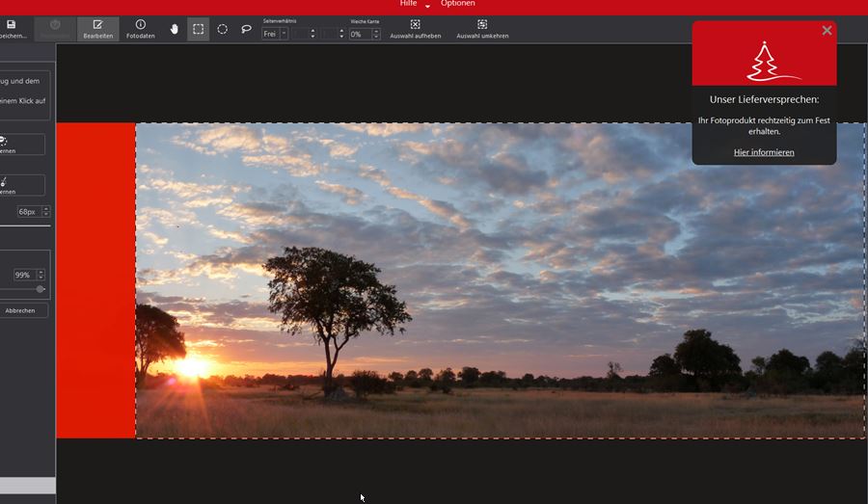This screenshot has height=504, width=868.
Task: Follow the Hier informieren link
Action: (764, 152)
